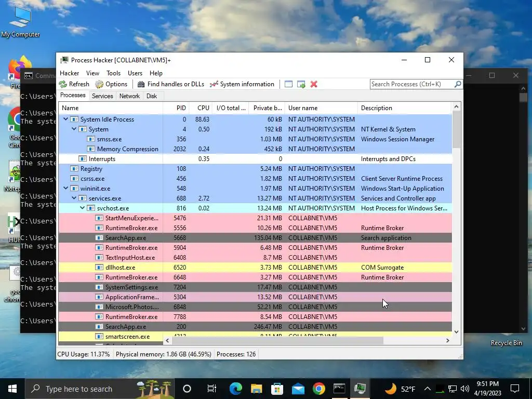
Task: Open the Help menu
Action: click(156, 73)
